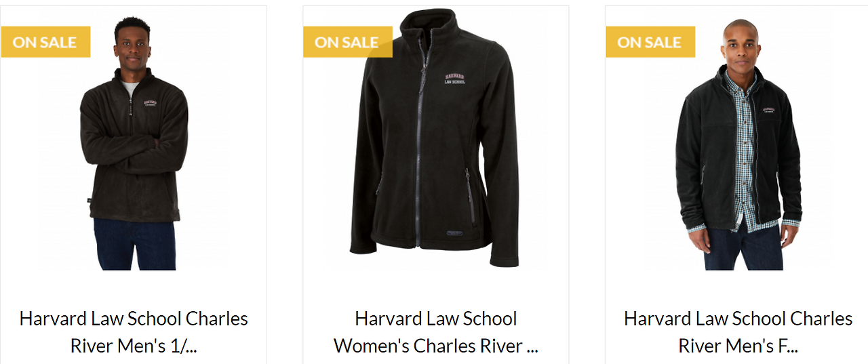Open the quarter-zip pullover product photo
The width and height of the screenshot is (868, 364).
[x=134, y=144]
